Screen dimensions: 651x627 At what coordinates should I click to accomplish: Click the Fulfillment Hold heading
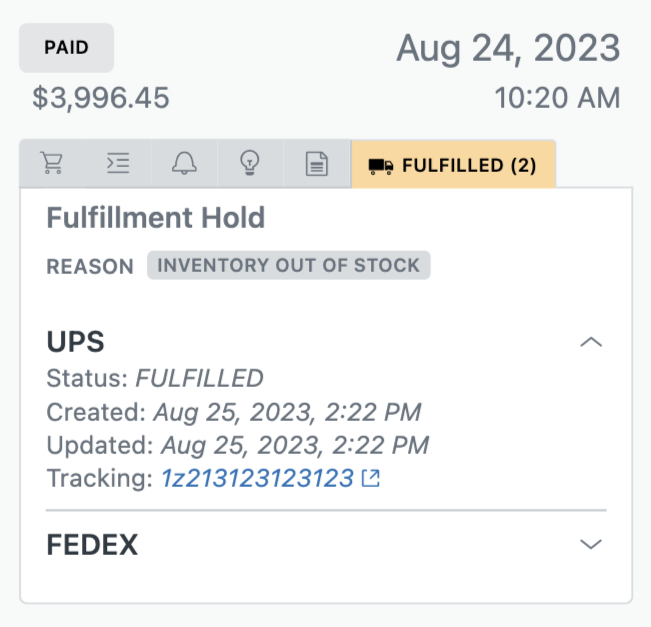(x=156, y=218)
